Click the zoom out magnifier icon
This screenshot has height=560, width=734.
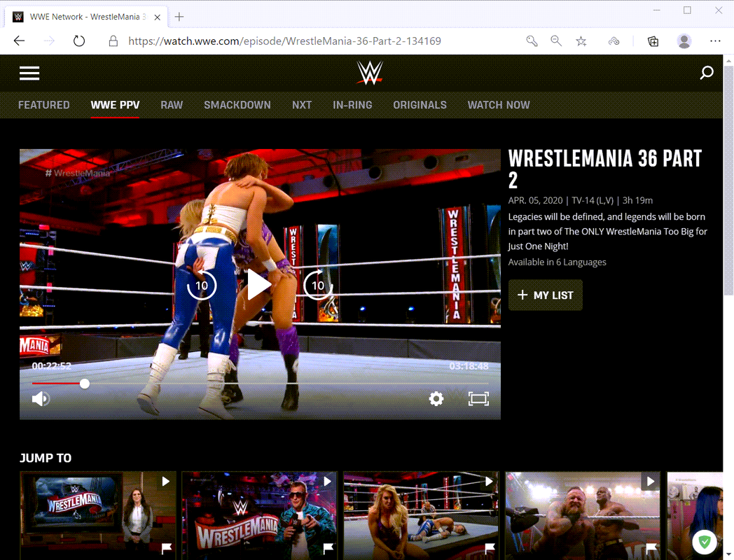pos(556,41)
